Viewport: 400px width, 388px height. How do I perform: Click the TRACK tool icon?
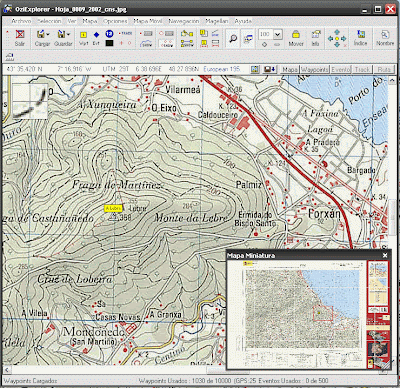(125, 33)
